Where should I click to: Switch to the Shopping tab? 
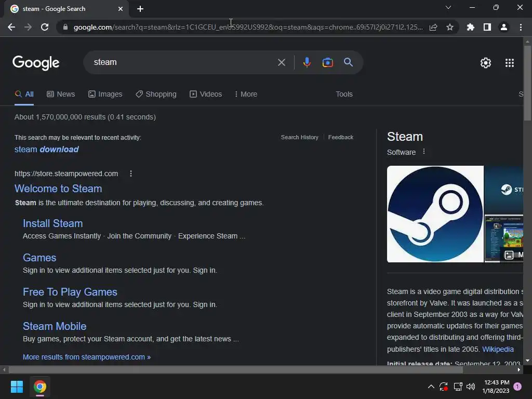tap(156, 95)
